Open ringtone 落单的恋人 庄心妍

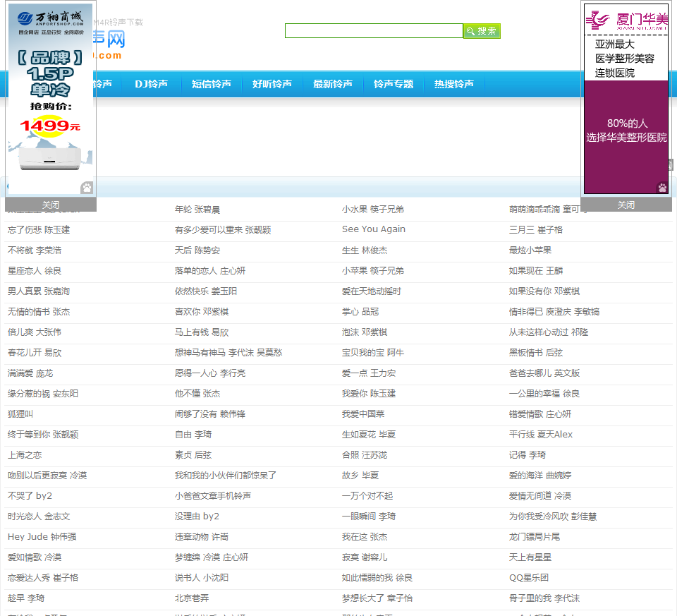tap(210, 271)
